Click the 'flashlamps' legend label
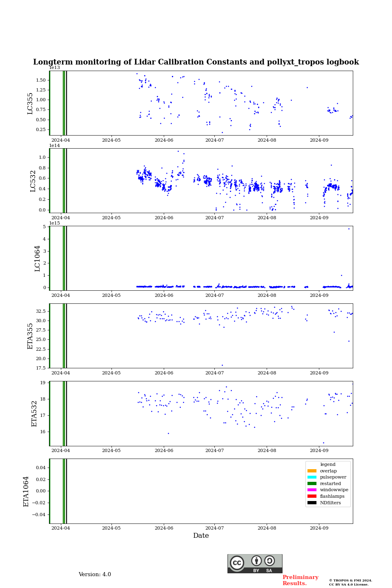The width and height of the screenshot is (392, 588). (332, 496)
